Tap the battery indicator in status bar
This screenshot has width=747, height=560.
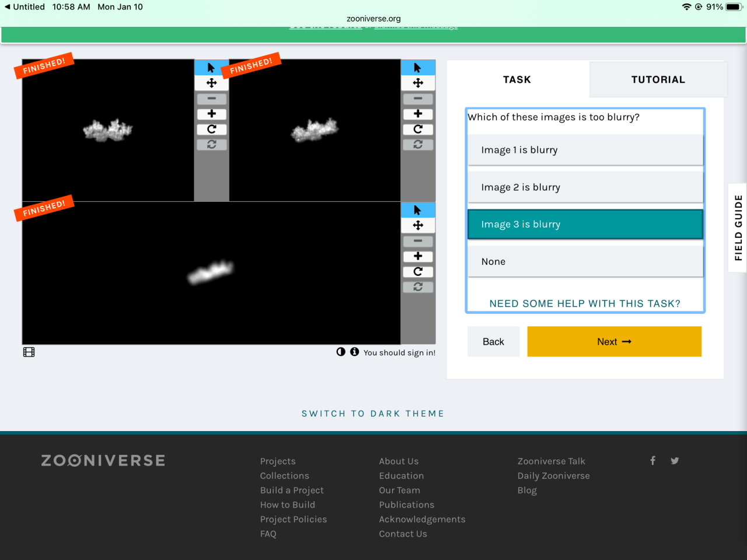[x=734, y=7]
